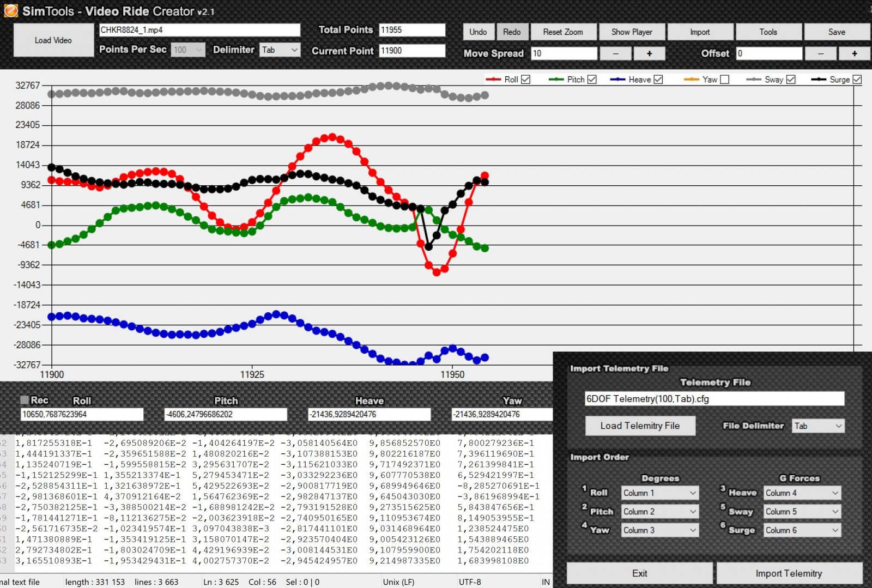Click the video filename field CHKR8824_1.mp4
Image resolution: width=872 pixels, height=588 pixels.
(199, 30)
